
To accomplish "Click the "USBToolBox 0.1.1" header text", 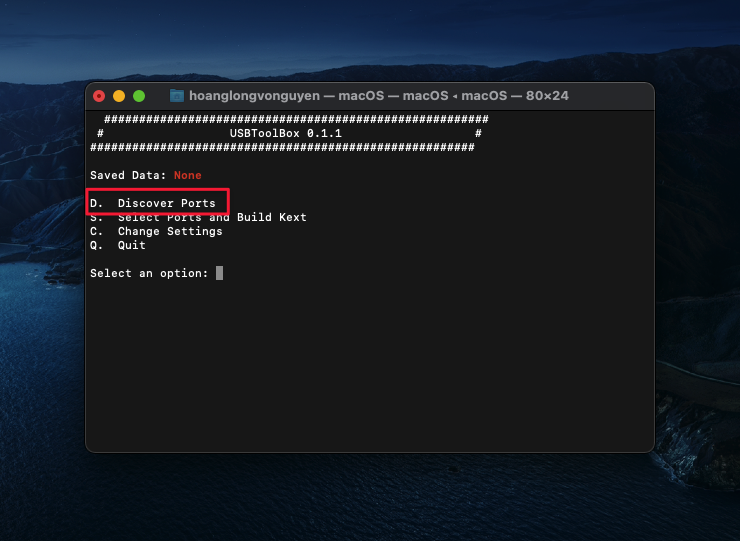I will pos(285,133).
